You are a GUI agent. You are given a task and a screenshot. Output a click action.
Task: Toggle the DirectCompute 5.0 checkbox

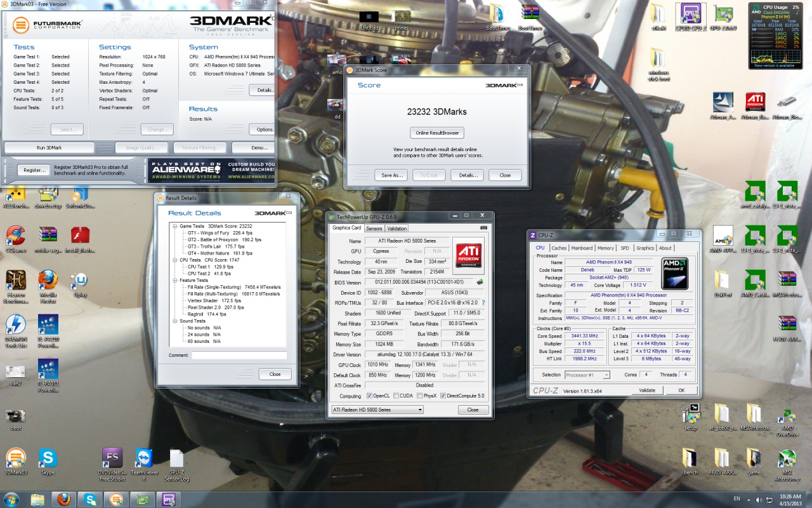(443, 396)
